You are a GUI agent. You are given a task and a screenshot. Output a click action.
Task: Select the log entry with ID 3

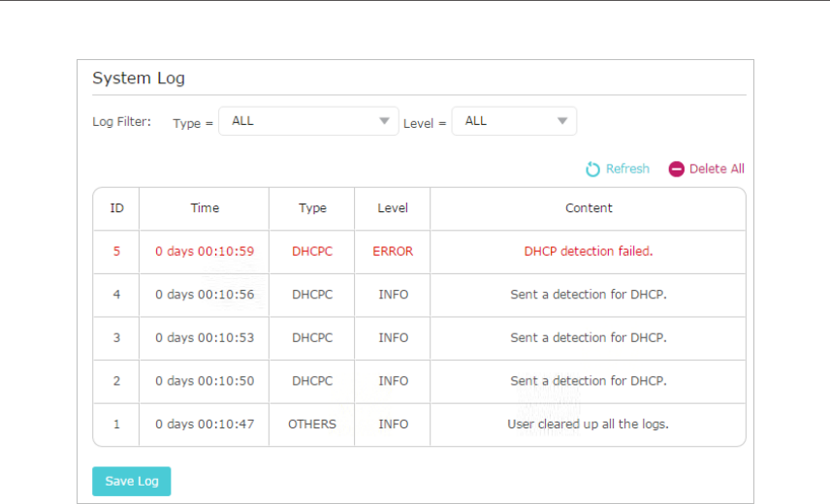[x=419, y=338]
